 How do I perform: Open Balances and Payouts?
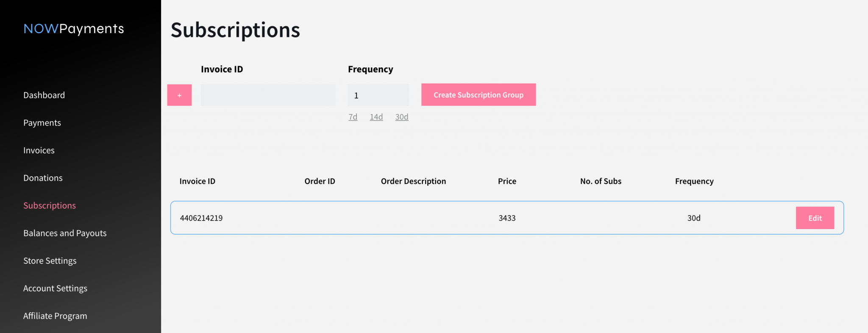tap(64, 233)
